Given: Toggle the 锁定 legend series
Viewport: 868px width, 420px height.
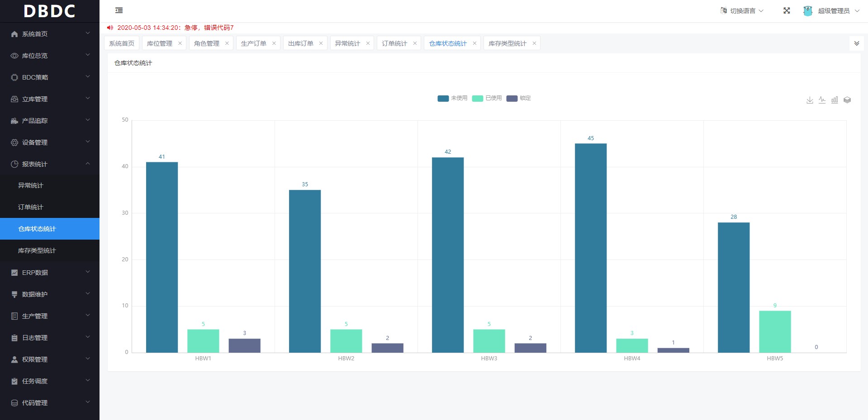Looking at the screenshot, I should (525, 98).
